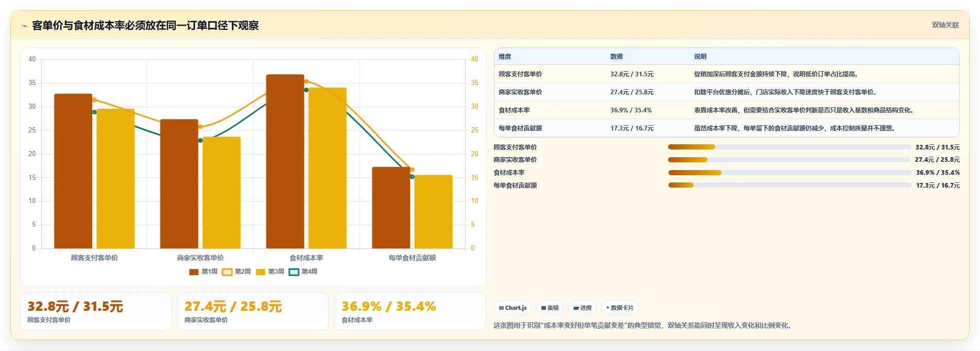Click the 商家实收客单价 progress bar
The height and width of the screenshot is (351, 980).
click(x=789, y=160)
